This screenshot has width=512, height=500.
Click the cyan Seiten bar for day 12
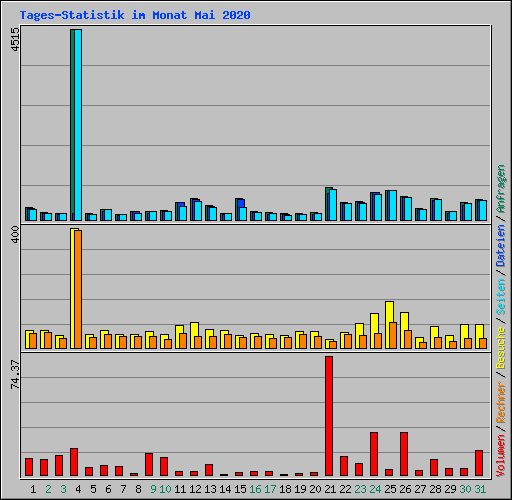198,211
